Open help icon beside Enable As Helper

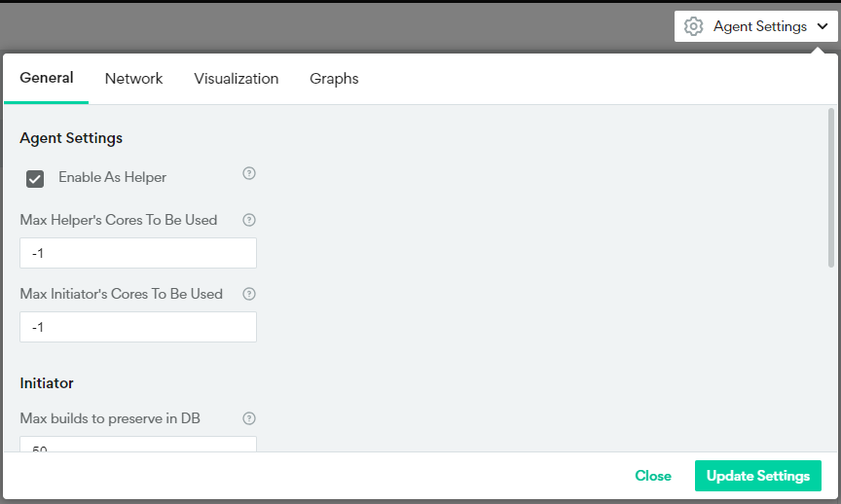point(249,174)
